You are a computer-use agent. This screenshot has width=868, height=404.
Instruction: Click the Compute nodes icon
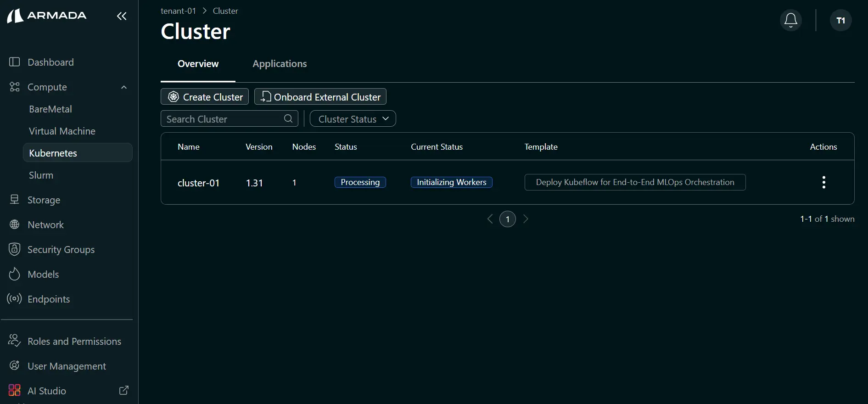pos(15,87)
